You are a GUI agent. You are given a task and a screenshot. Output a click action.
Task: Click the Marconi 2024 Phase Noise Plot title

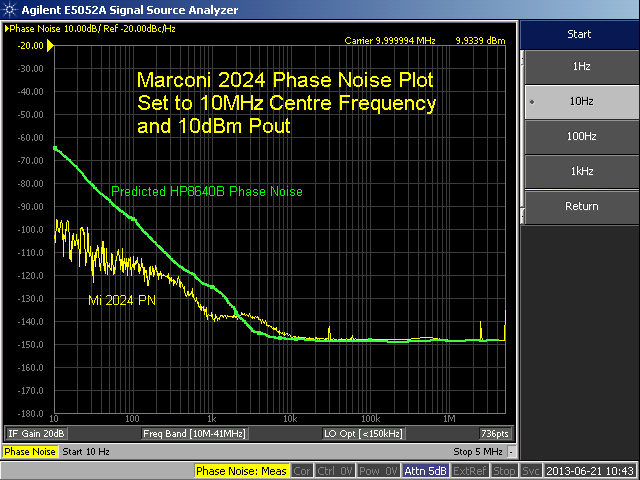click(x=285, y=80)
